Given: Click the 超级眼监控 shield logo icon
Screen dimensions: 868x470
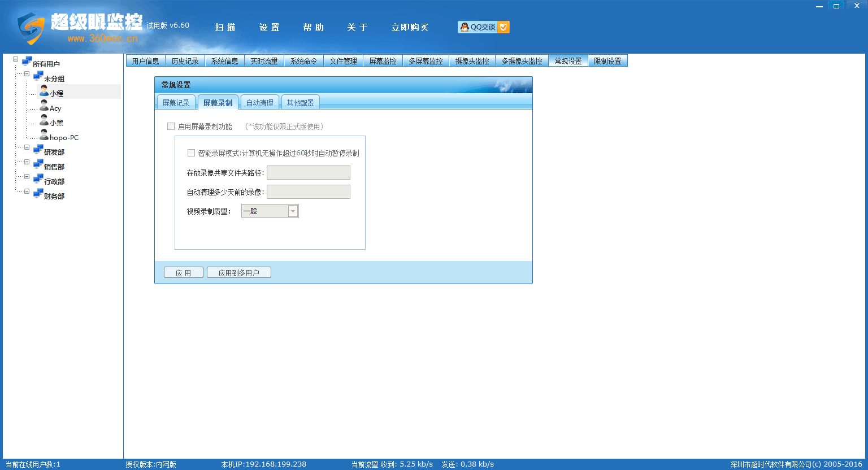Looking at the screenshot, I should 31,28.
